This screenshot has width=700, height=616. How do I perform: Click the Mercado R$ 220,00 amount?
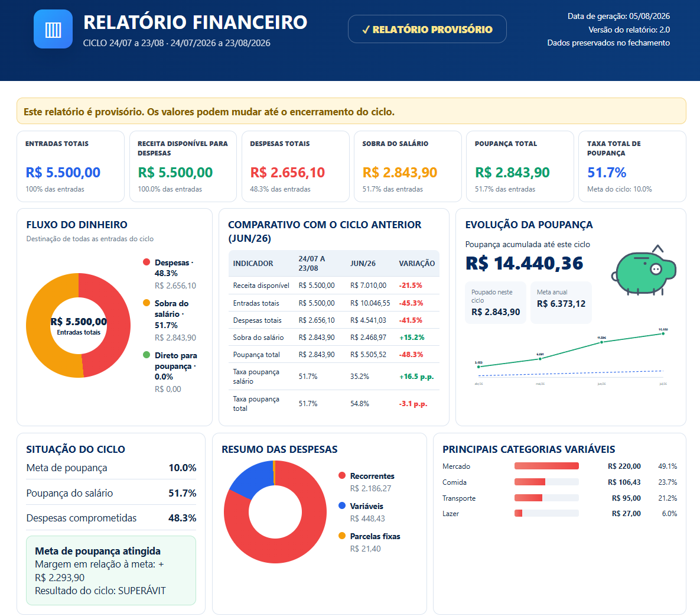click(x=624, y=466)
